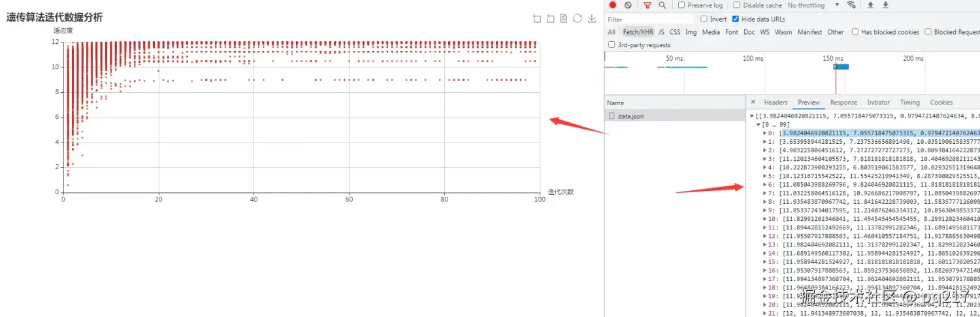Close the request details pane

click(753, 102)
